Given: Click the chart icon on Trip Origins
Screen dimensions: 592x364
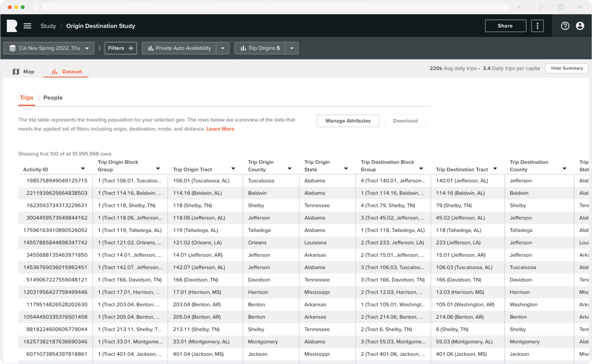Looking at the screenshot, I should 243,48.
